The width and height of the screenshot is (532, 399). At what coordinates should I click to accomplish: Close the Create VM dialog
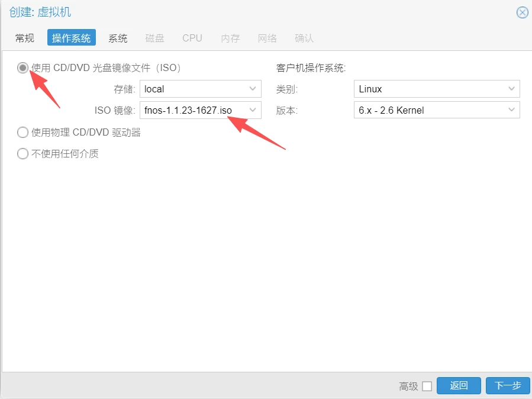[x=522, y=12]
